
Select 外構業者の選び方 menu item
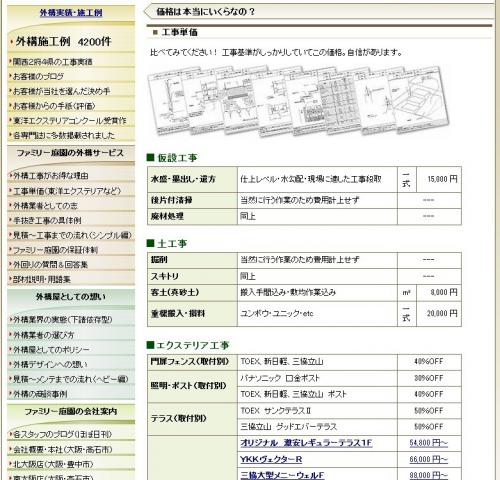(43, 335)
